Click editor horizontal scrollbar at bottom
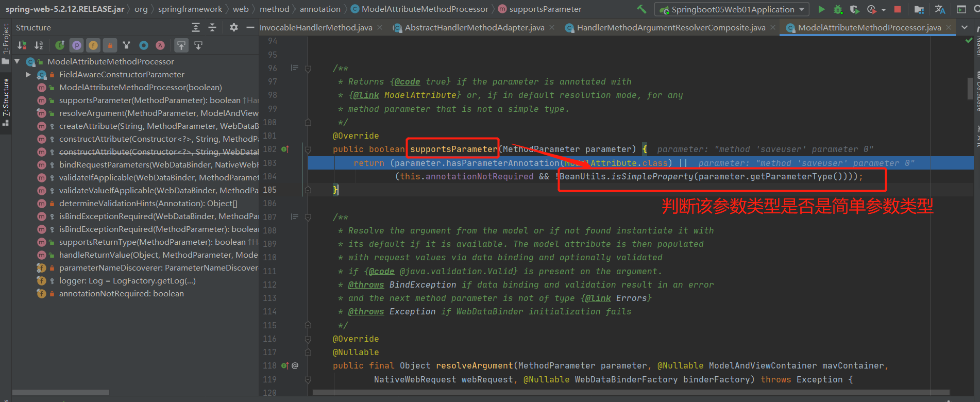Viewport: 980px width, 402px height. [x=631, y=392]
